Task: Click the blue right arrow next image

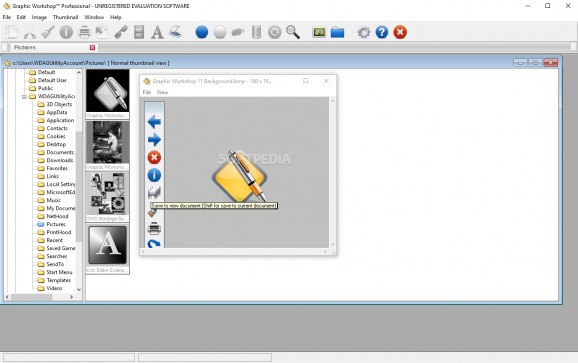Action: (154, 140)
